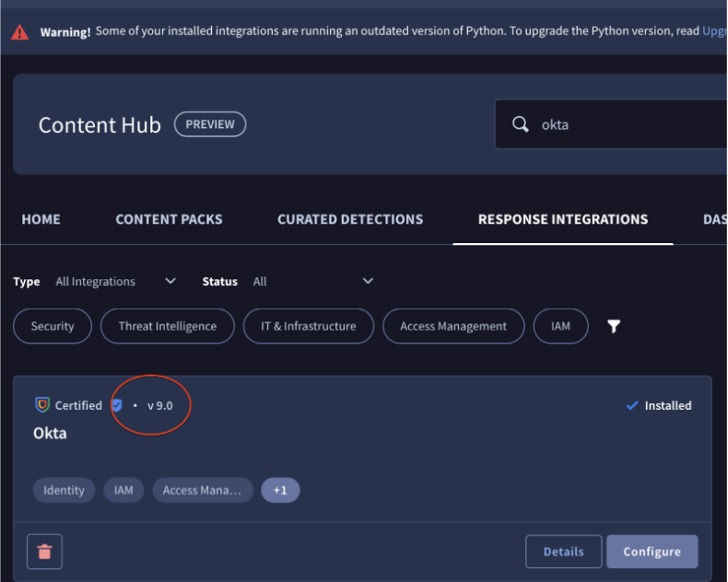728x582 pixels.
Task: Toggle the IT & Infrastructure filter chip
Action: [x=308, y=326]
